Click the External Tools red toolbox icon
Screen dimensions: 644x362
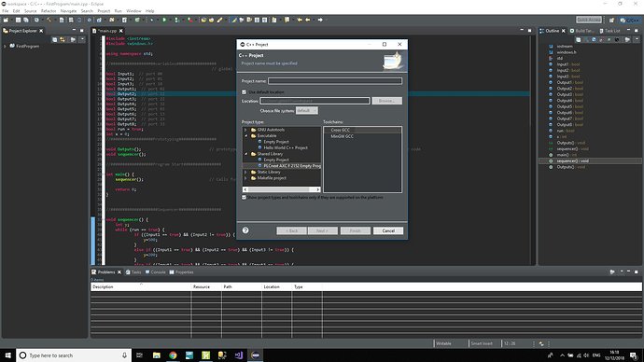(190, 20)
